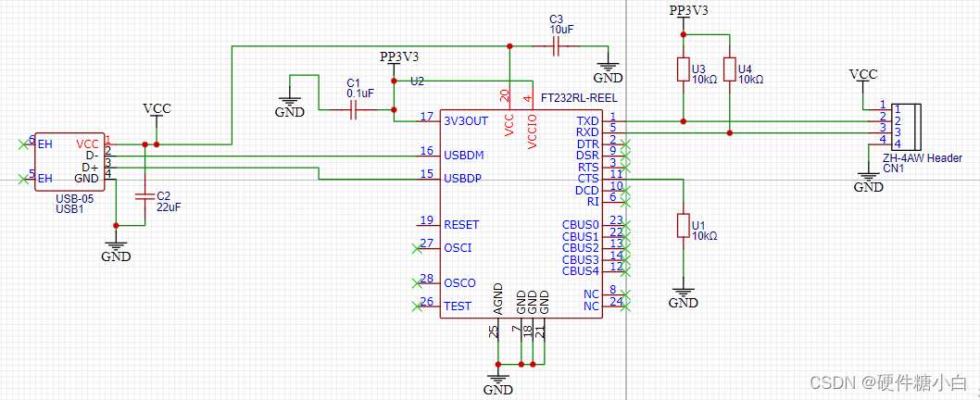This screenshot has height=400, width=980.
Task: Click the USBDP pin label
Action: point(462,178)
